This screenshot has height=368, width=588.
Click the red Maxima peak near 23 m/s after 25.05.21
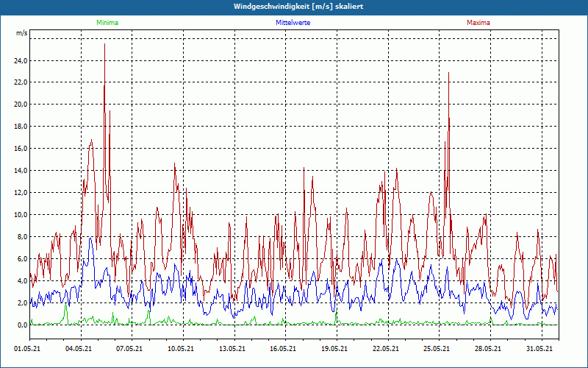[x=448, y=73]
